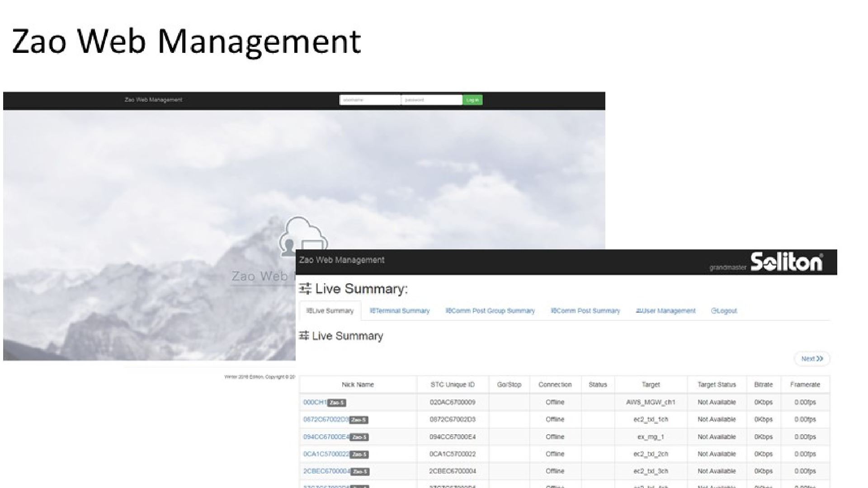Click Offline status in the ex_mg_1 row
The width and height of the screenshot is (868, 488).
coord(555,436)
